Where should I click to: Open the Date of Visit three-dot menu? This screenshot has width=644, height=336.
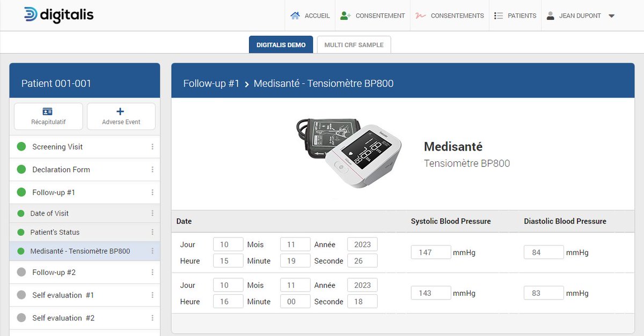[x=152, y=213]
